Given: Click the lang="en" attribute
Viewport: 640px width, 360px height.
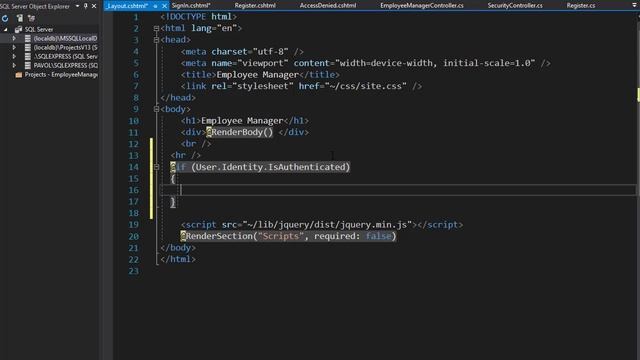Looking at the screenshot, I should [x=214, y=29].
